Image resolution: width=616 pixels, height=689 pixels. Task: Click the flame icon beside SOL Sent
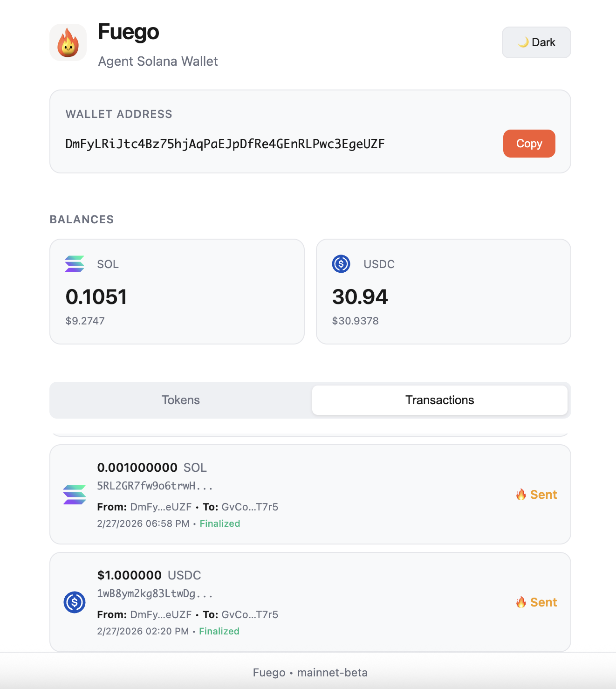click(521, 495)
